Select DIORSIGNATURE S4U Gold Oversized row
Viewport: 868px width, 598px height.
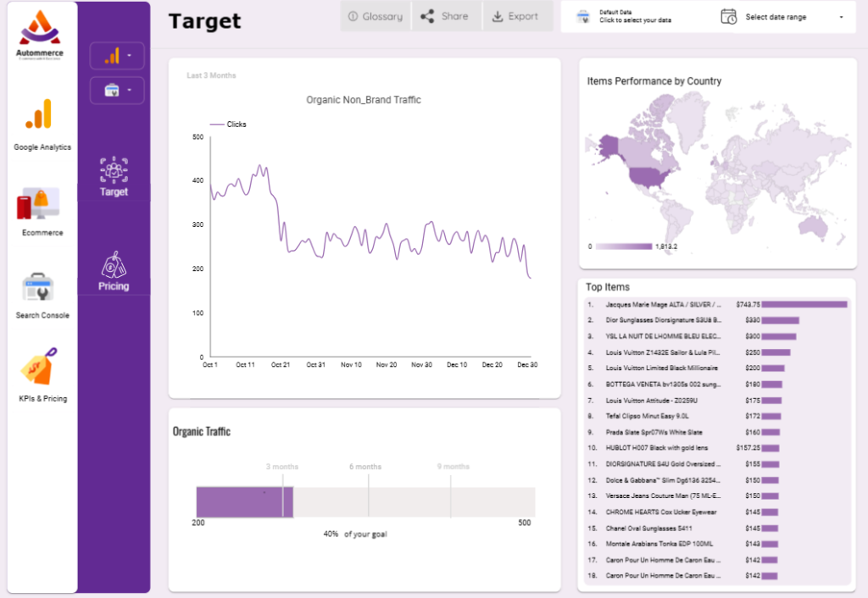[x=718, y=464]
